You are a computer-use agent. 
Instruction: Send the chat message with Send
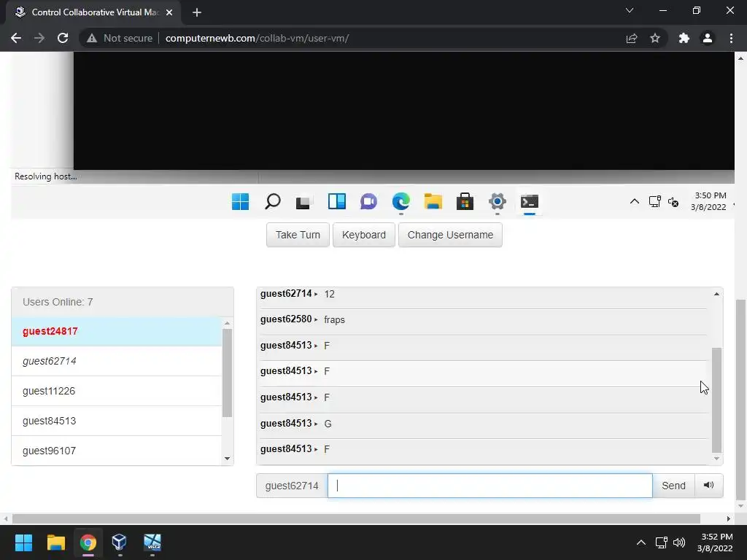coord(673,486)
